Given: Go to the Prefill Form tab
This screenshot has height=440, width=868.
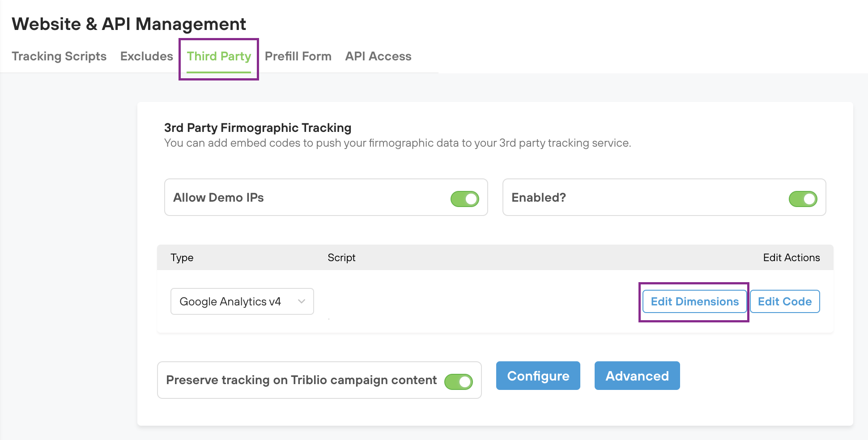Looking at the screenshot, I should pos(298,56).
